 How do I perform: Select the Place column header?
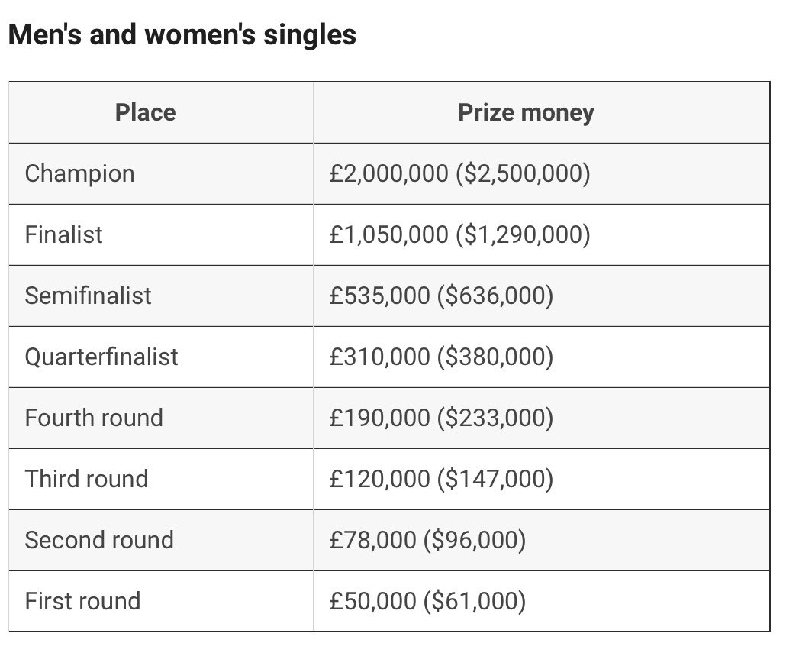click(145, 113)
